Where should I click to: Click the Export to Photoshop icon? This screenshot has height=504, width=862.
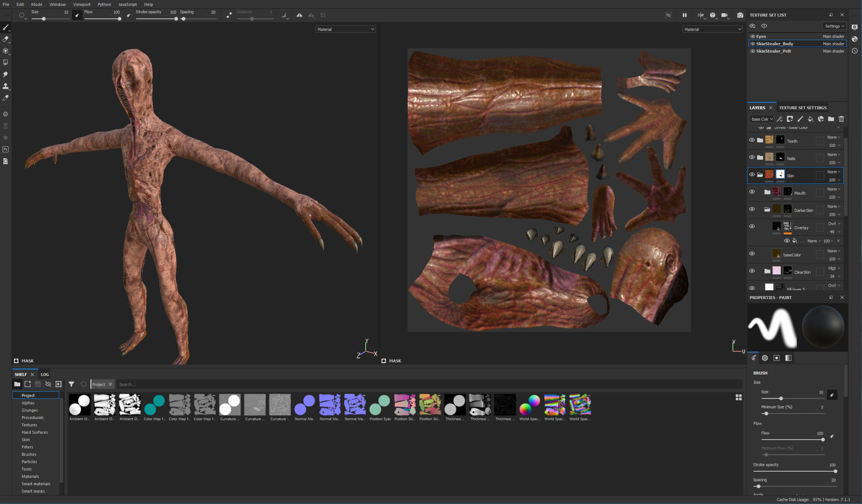(x=6, y=149)
